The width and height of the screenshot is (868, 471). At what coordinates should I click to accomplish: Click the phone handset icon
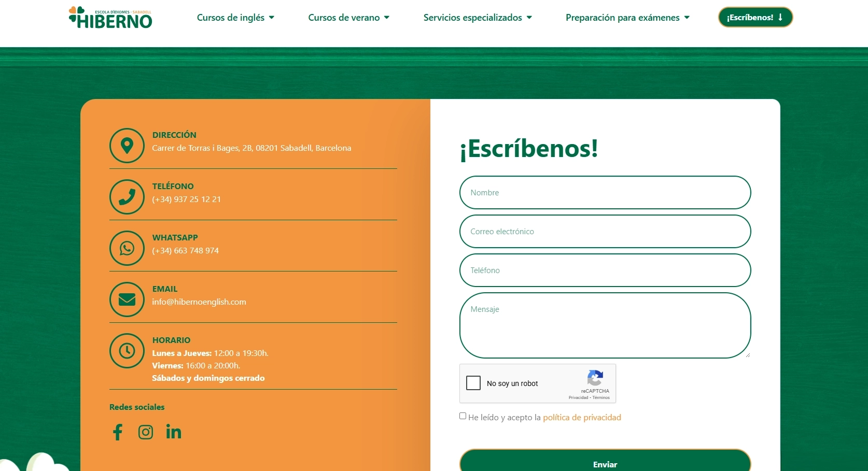point(127,197)
